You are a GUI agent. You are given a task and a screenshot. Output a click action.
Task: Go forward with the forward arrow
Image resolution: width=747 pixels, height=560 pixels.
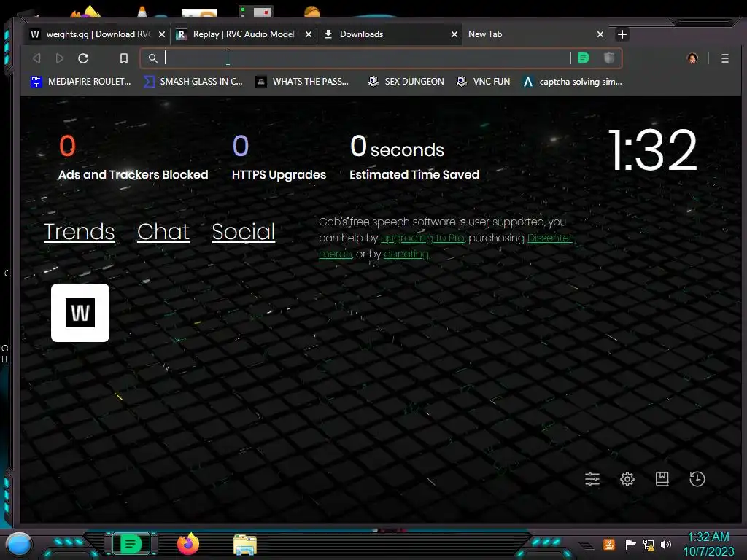[x=60, y=58]
